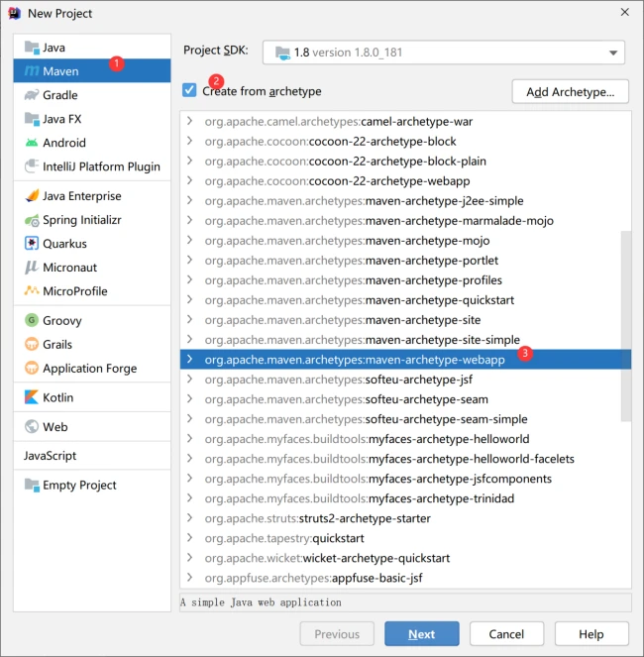This screenshot has width=644, height=657.
Task: Select org.apache.tapestry:quickstart archetype
Action: (x=405, y=538)
